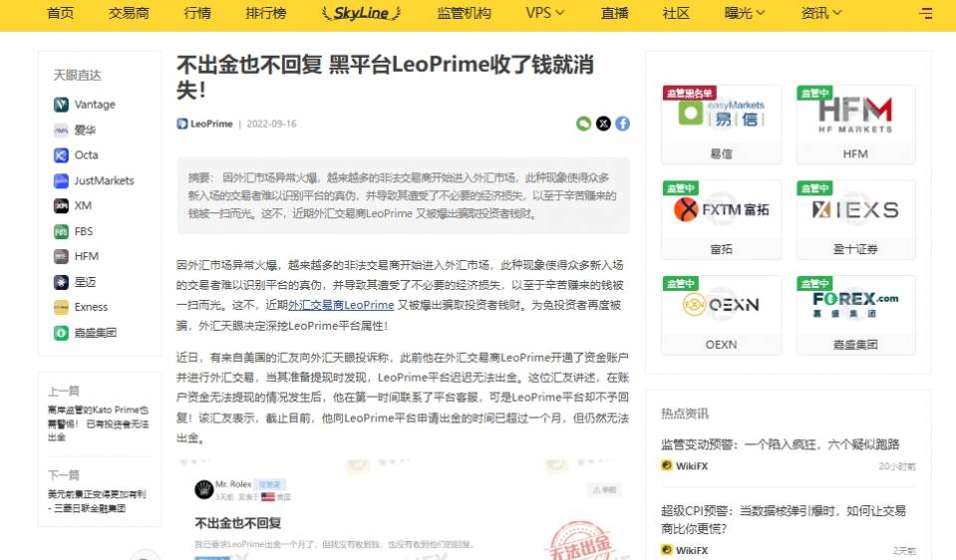Open the 监管机构 nav item
Image resolution: width=956 pixels, height=560 pixels.
point(464,13)
